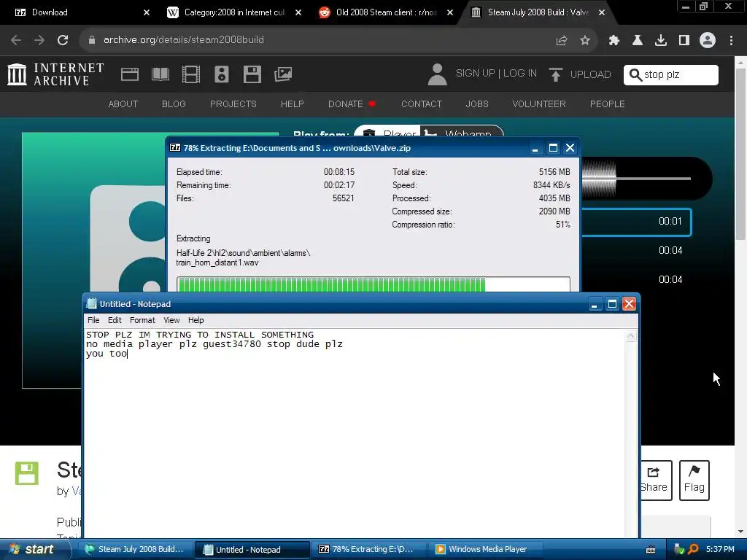The image size is (747, 560).
Task: Click the archive search box
Action: pyautogui.click(x=671, y=75)
